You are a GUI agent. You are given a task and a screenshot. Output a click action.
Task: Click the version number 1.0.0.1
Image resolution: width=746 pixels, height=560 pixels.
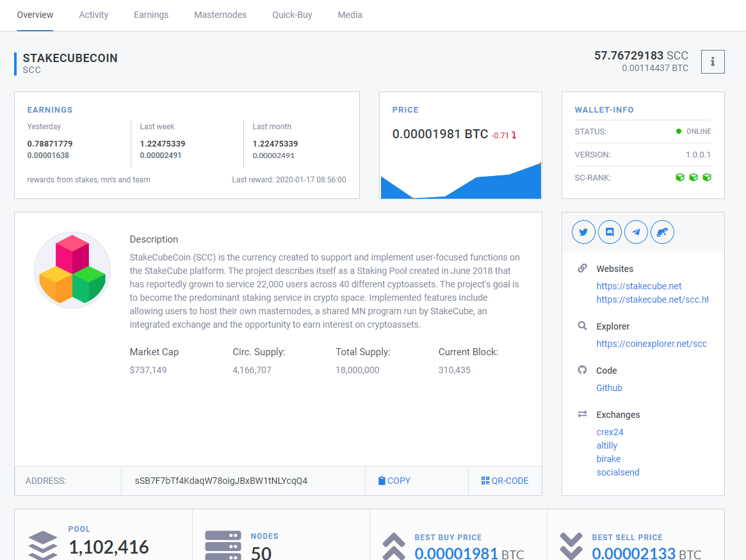699,154
